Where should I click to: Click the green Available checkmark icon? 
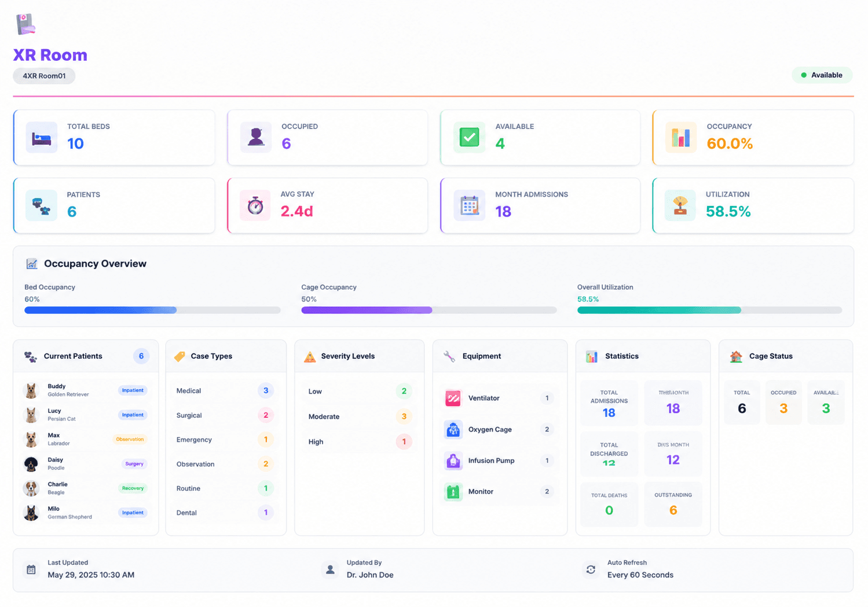tap(469, 138)
